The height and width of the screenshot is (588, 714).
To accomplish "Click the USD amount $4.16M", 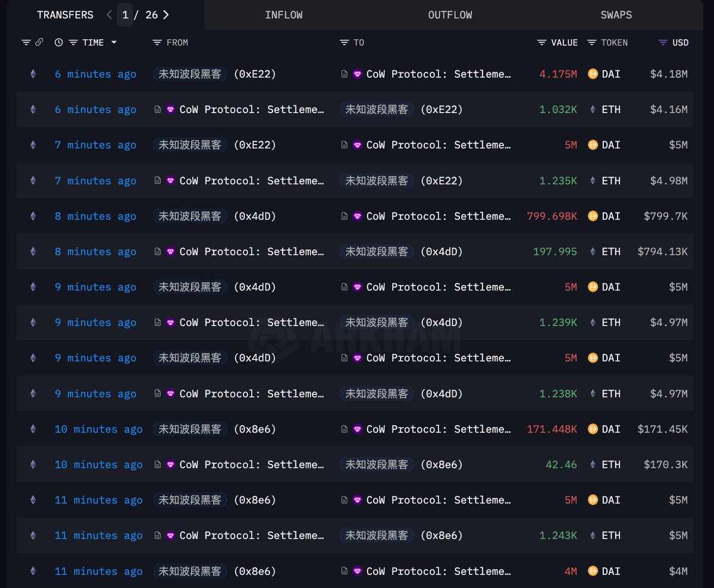I will 669,110.
